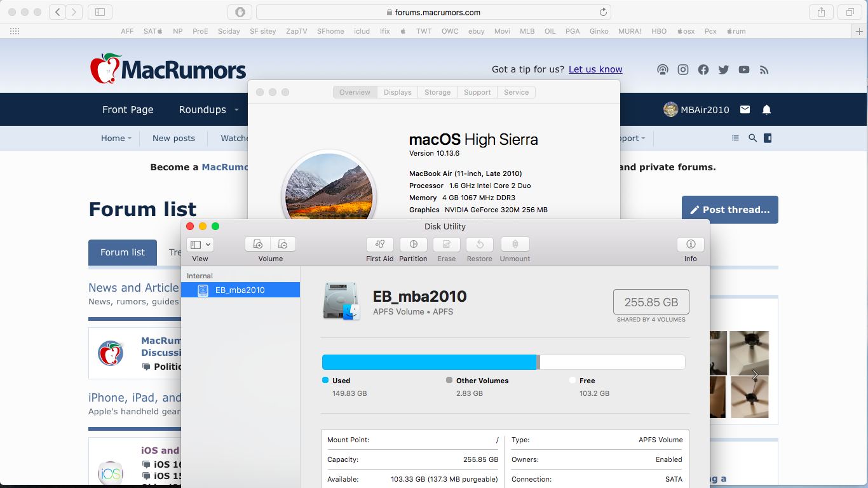
Task: Open the View dropdown in Disk Utility
Action: [200, 245]
